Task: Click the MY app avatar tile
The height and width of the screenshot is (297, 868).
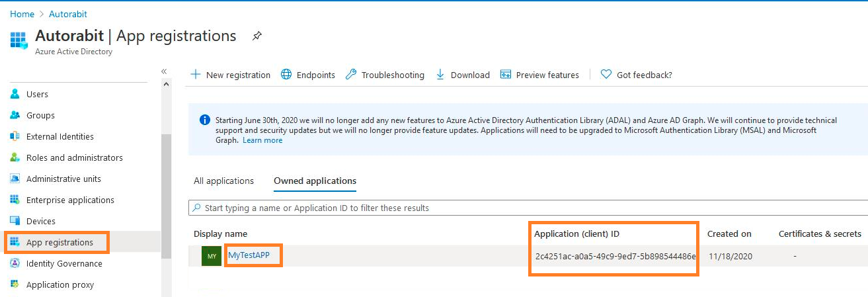Action: pyautogui.click(x=212, y=256)
